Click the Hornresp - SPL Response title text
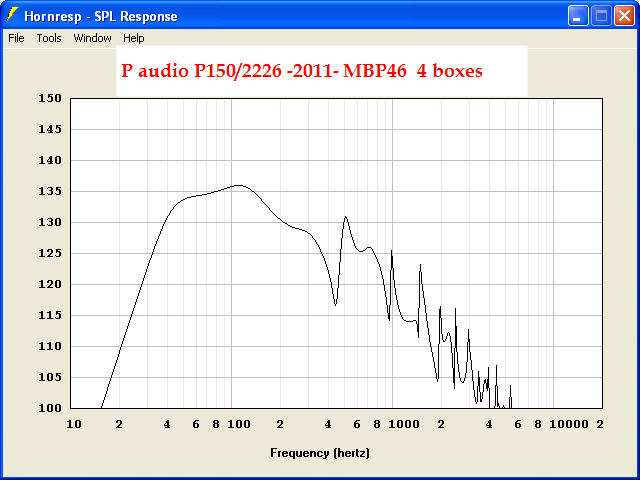 point(101,16)
